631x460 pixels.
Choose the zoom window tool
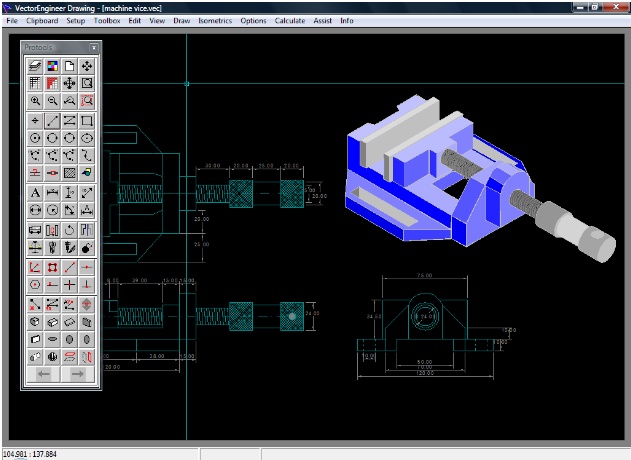coord(87,83)
